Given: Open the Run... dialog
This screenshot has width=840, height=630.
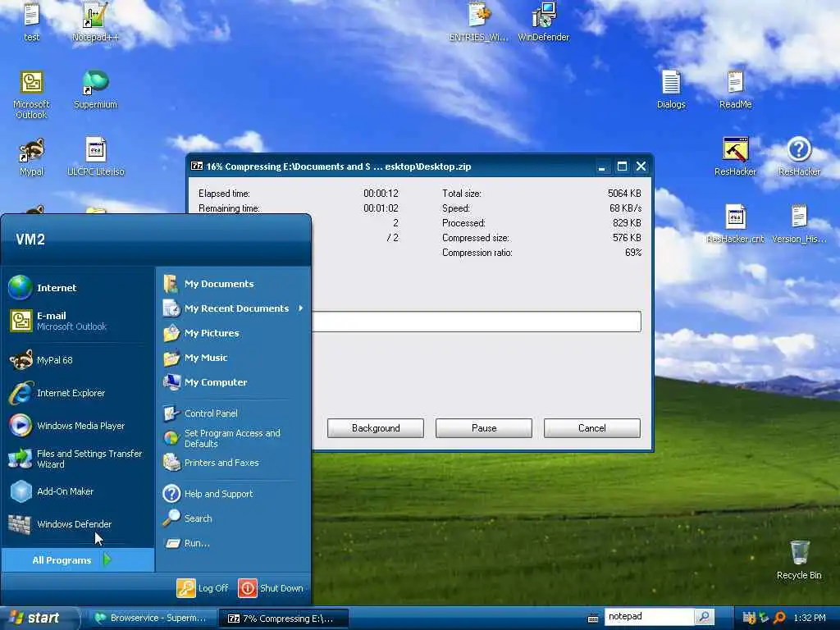Looking at the screenshot, I should pyautogui.click(x=233, y=543).
